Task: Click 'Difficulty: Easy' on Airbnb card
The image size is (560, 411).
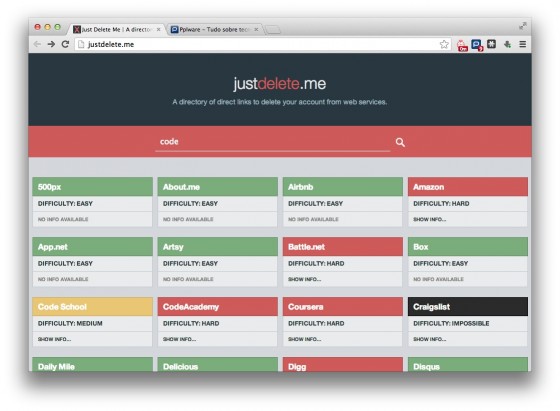Action: tap(315, 204)
